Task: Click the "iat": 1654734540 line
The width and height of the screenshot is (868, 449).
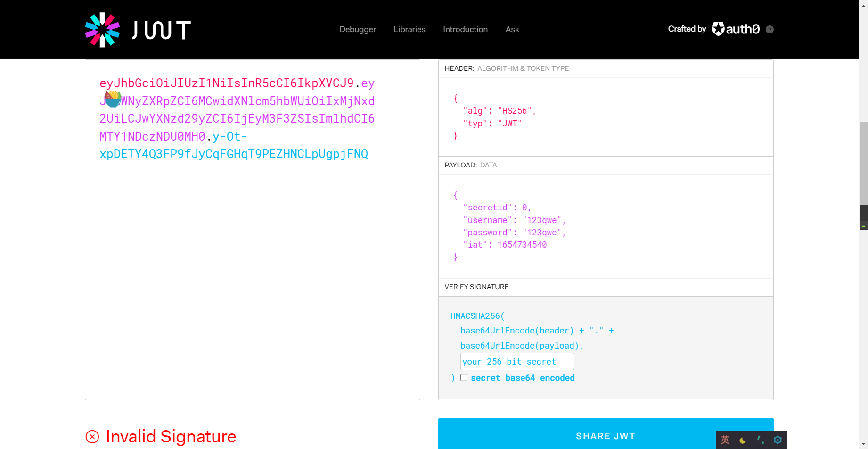Action: [x=505, y=245]
